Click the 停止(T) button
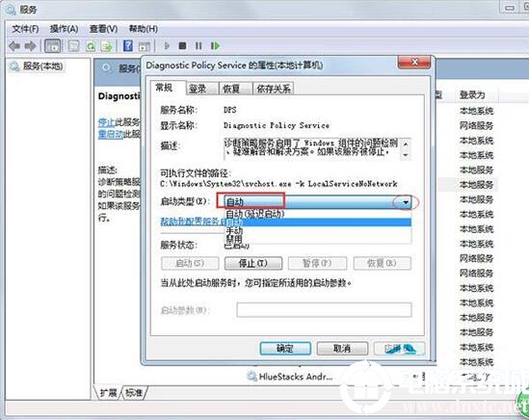 coord(253,263)
